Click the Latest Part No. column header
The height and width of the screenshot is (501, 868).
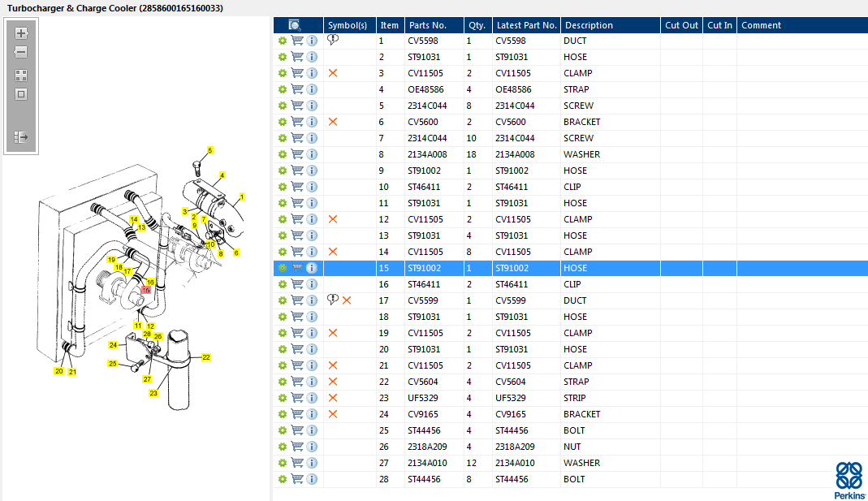[526, 25]
